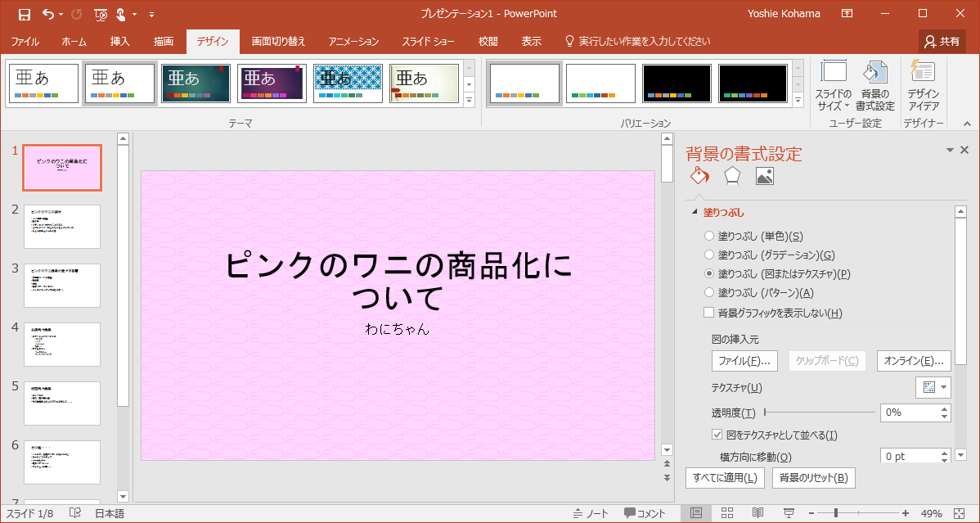The image size is (980, 523).
Task: Open the 挿入 (Insert) tab
Action: (x=120, y=42)
